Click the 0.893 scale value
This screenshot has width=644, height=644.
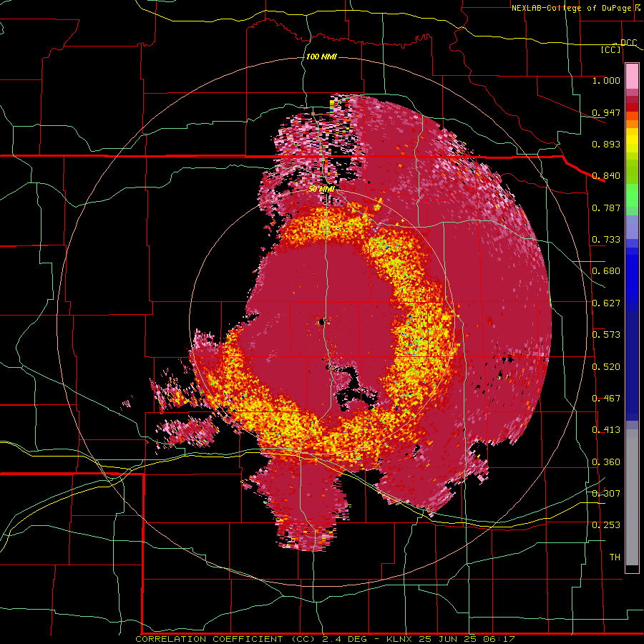tap(606, 144)
